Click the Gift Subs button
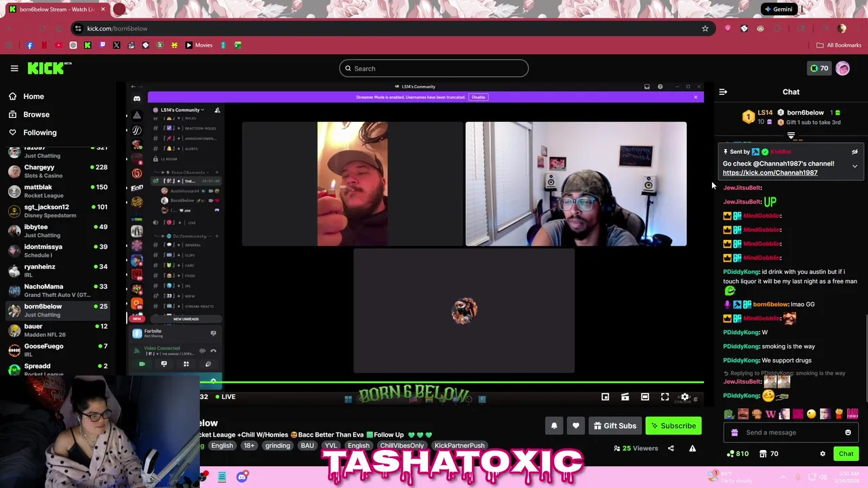This screenshot has width=868, height=488. 615,426
